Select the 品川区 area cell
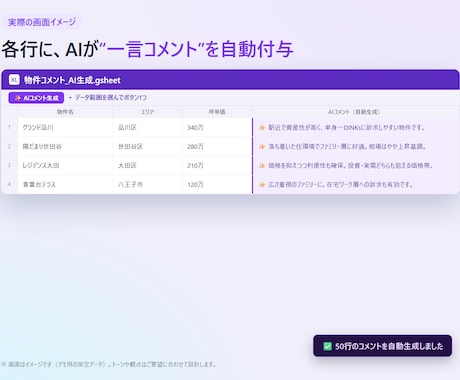460x380 pixels. (147, 127)
